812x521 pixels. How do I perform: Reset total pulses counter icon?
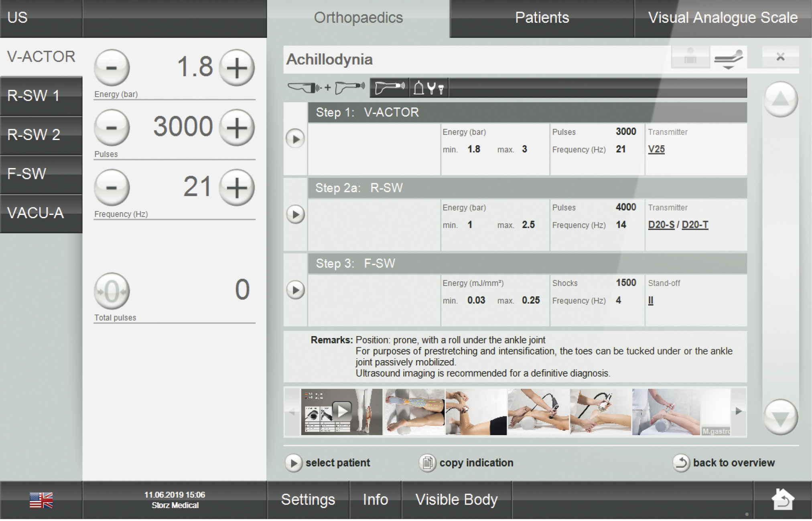click(112, 291)
